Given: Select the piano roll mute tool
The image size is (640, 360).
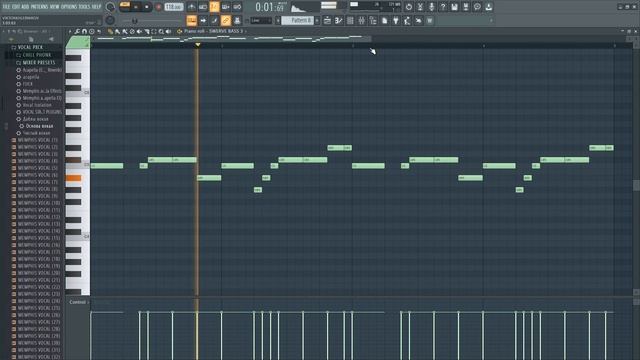Looking at the screenshot, I should (x=139, y=31).
